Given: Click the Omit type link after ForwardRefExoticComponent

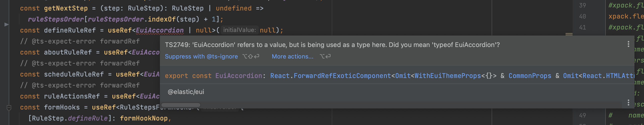Looking at the screenshot, I should (403, 76).
